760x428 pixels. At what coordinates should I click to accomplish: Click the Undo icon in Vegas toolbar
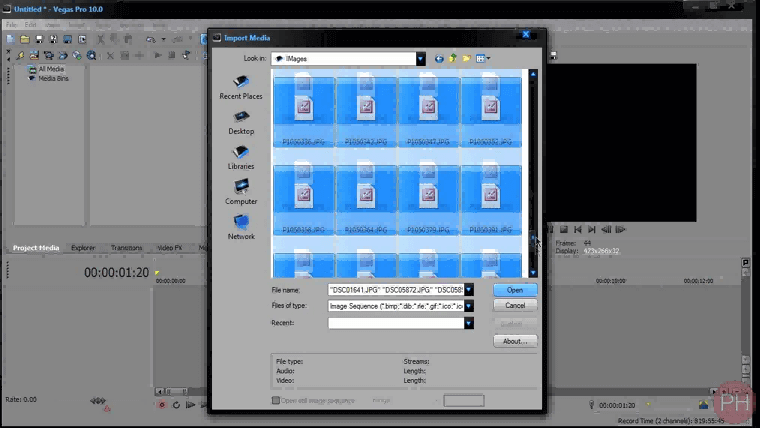[x=151, y=39]
